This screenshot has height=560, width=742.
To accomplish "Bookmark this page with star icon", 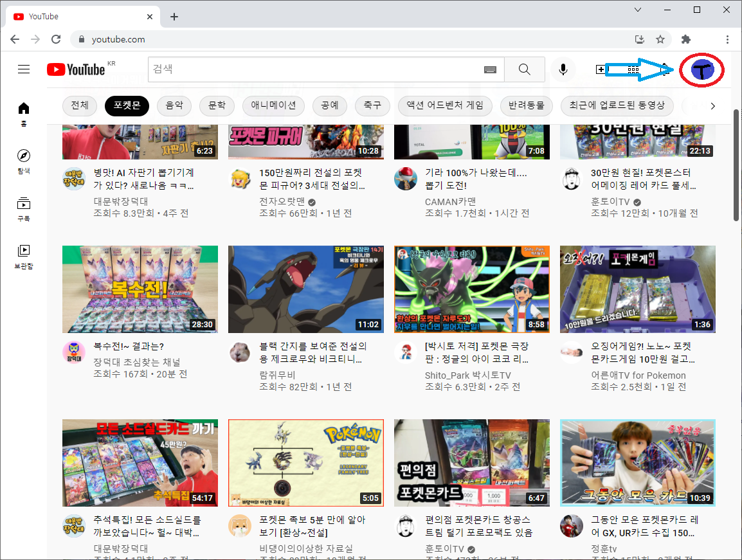I will [x=660, y=39].
